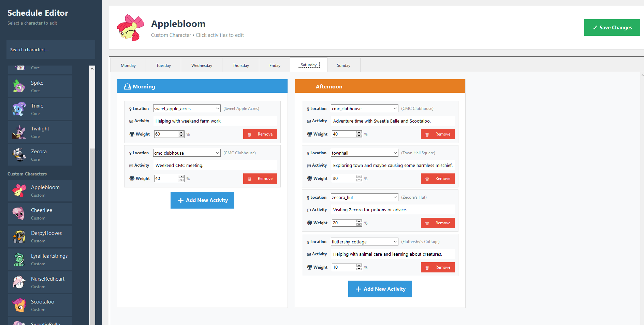Switch to Thursday tab

[x=241, y=65]
